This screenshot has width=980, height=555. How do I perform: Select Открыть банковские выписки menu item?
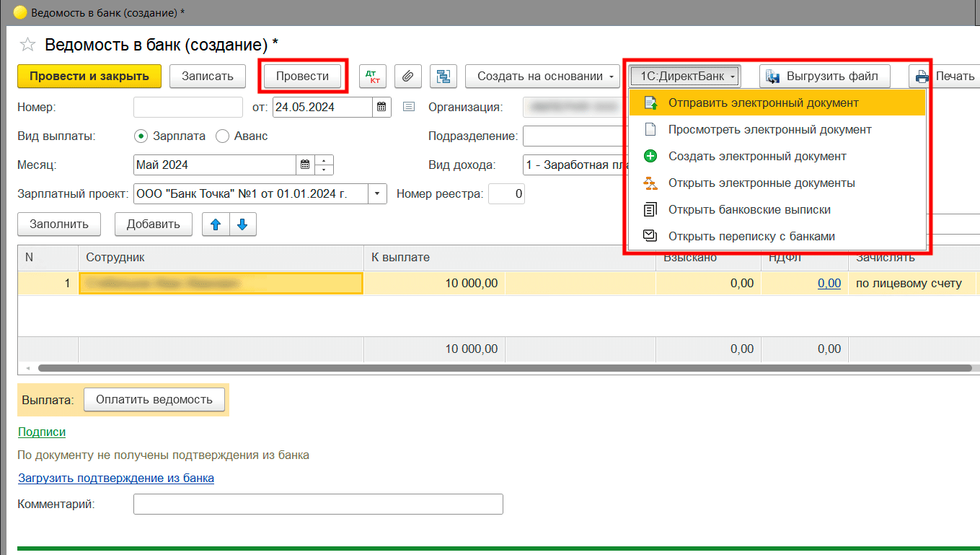pos(749,210)
